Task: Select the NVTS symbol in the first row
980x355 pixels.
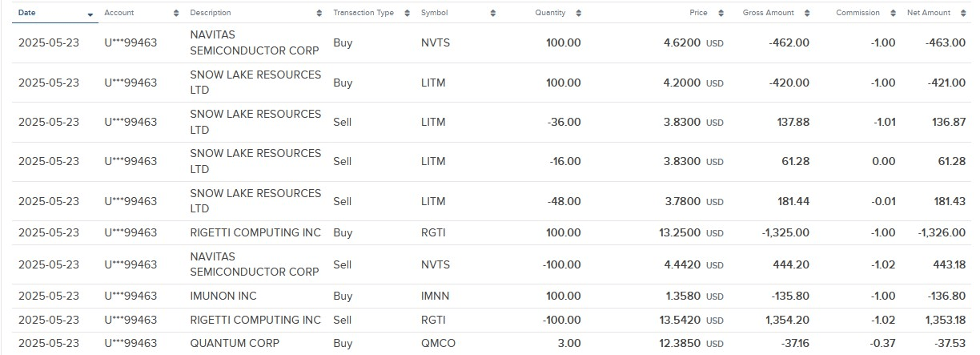Action: point(436,42)
